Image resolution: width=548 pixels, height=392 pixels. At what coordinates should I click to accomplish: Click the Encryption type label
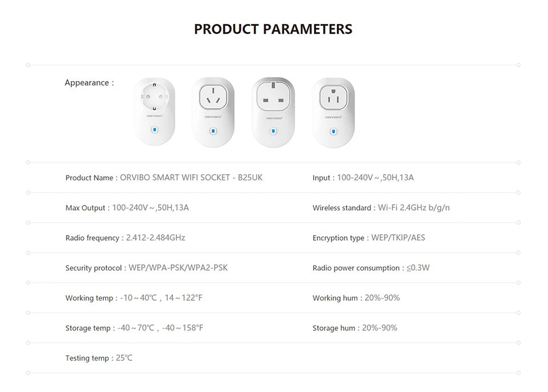[340, 238]
